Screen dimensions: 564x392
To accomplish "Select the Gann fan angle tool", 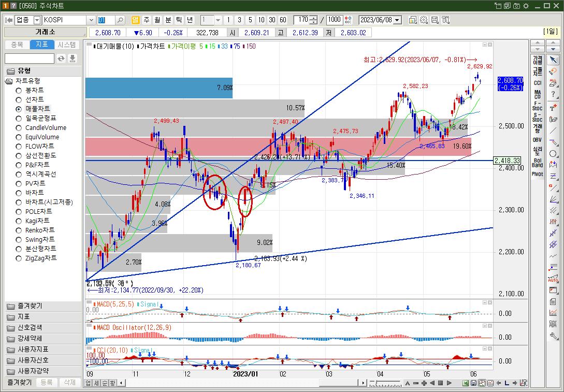I will [553, 199].
